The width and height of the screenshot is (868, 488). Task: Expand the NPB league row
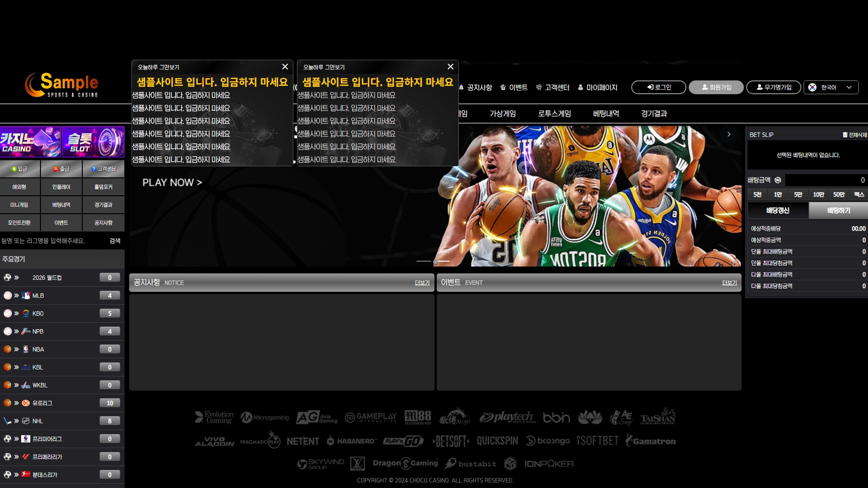point(62,331)
